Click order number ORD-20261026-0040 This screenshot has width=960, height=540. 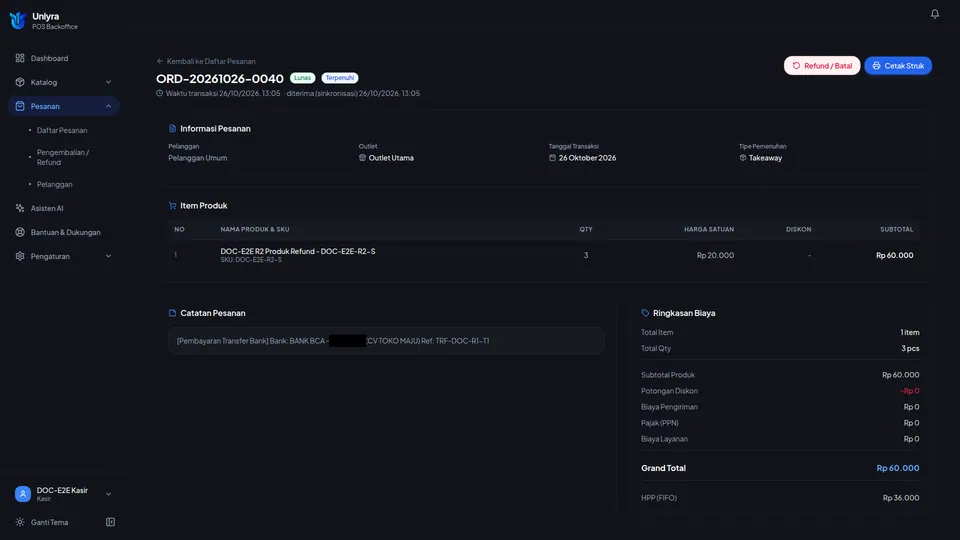pos(220,78)
